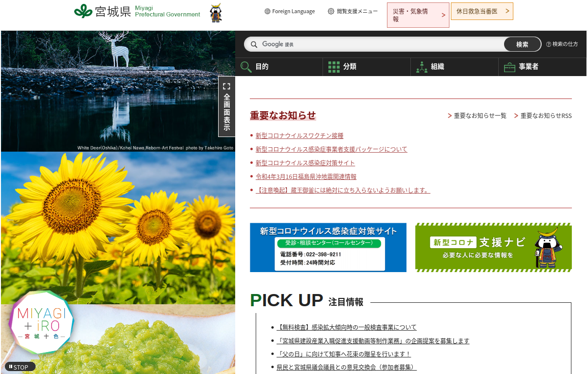This screenshot has height=374, width=588.
Task: Toggle 全画面表示 fullscreen slideshow button
Action: tap(226, 106)
